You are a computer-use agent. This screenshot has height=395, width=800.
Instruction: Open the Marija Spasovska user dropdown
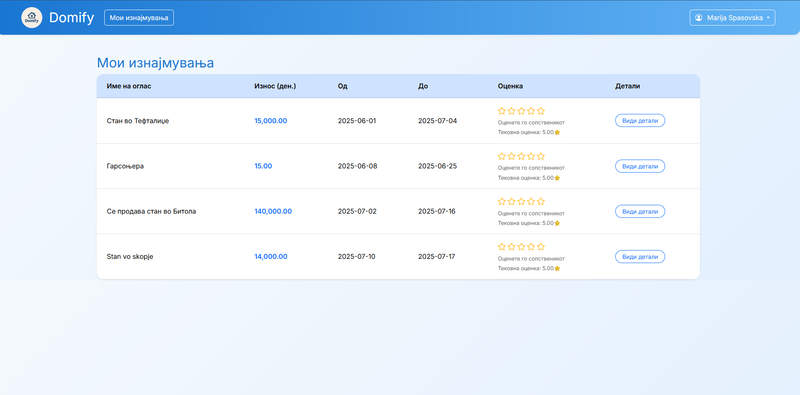tap(733, 18)
